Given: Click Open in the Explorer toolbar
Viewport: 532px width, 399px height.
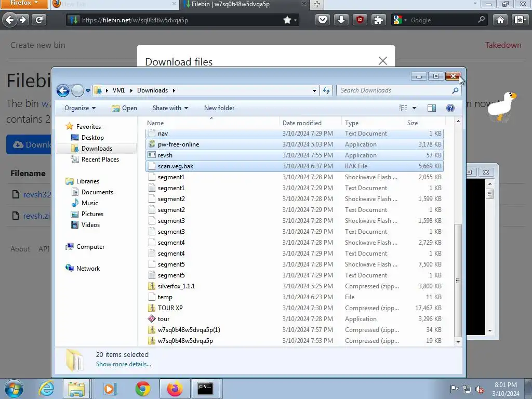Looking at the screenshot, I should (125, 108).
